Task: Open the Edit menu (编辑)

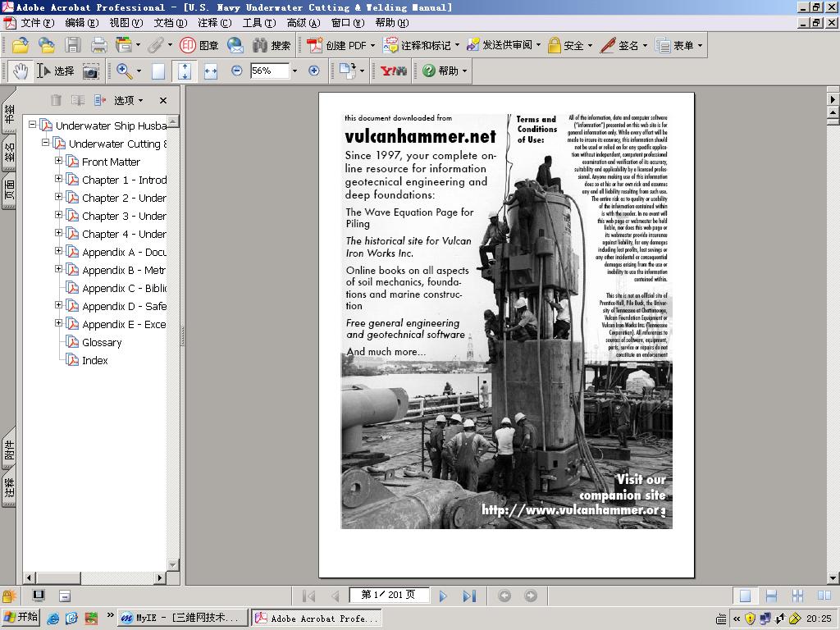Action: (82, 23)
